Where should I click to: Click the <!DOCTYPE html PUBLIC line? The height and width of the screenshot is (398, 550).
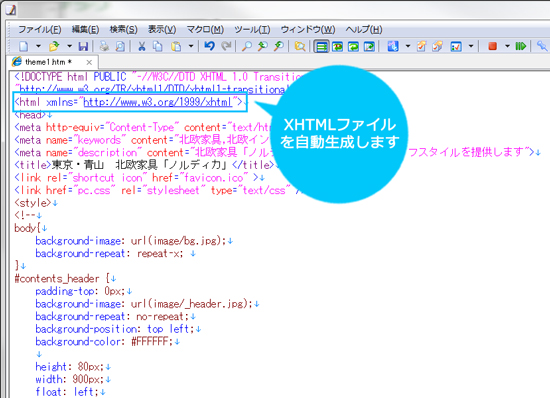[x=158, y=77]
